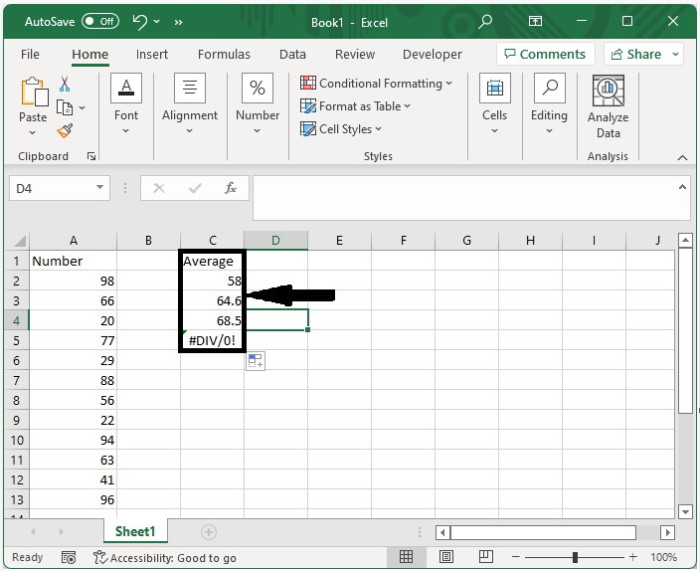
Task: Click the Auto Fill Options icon
Action: click(255, 361)
